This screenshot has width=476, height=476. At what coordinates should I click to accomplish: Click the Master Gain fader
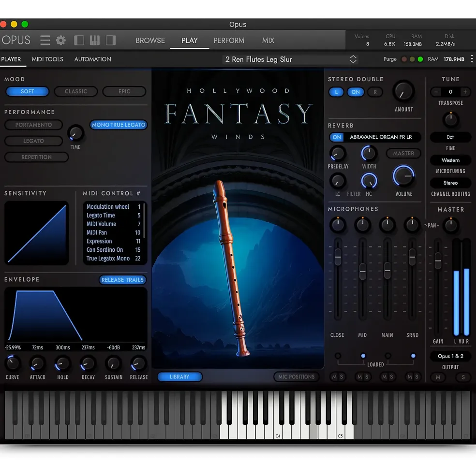click(x=438, y=260)
